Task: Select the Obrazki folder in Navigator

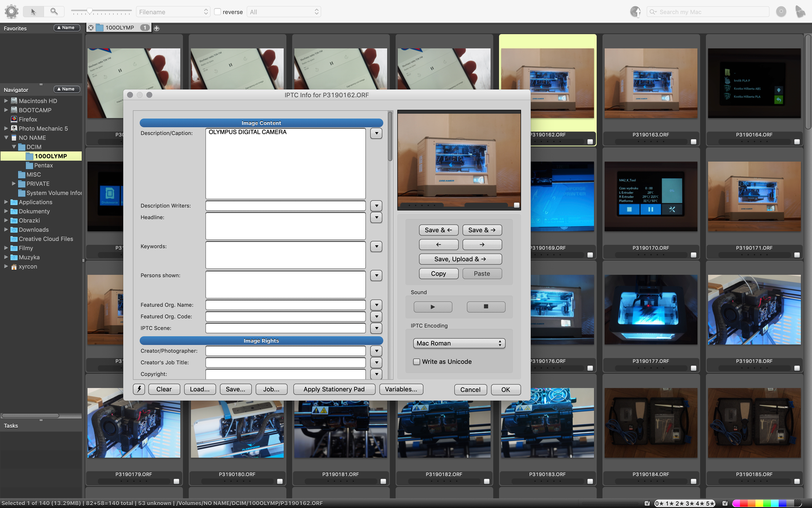Action: (25, 221)
